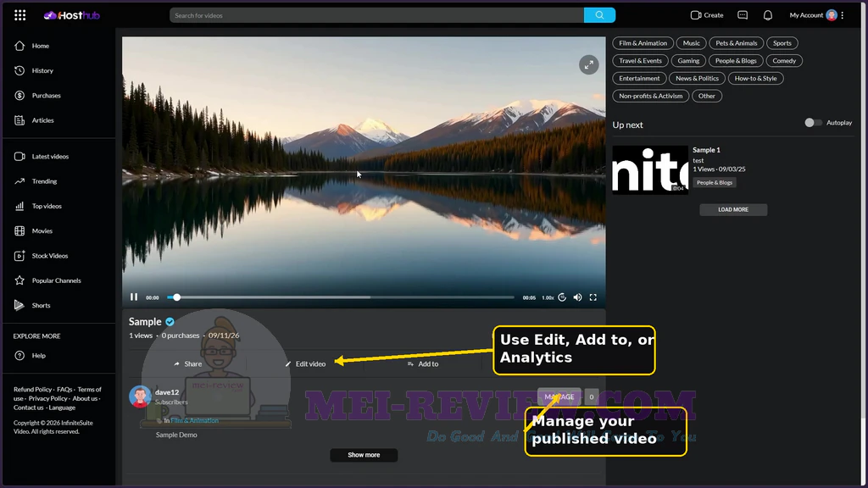Click the dave12 channel avatar
The image size is (868, 488).
[140, 396]
